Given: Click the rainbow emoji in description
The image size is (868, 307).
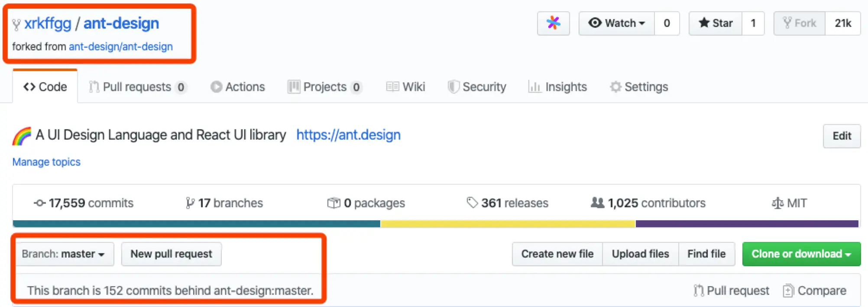Looking at the screenshot, I should (x=22, y=136).
